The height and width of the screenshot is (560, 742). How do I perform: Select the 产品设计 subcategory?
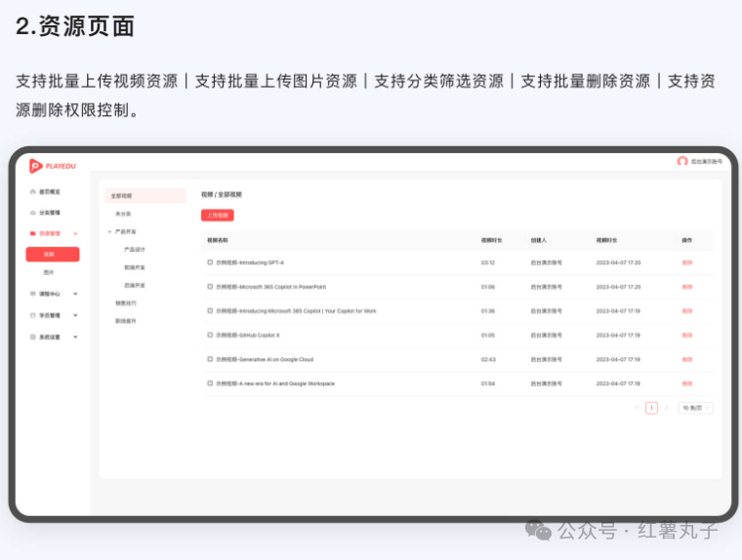tap(135, 249)
